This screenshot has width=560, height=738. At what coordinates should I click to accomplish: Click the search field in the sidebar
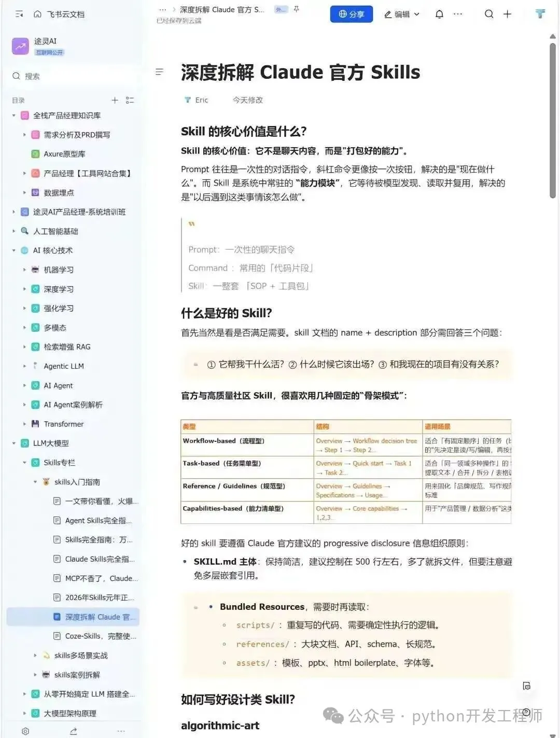[73, 76]
